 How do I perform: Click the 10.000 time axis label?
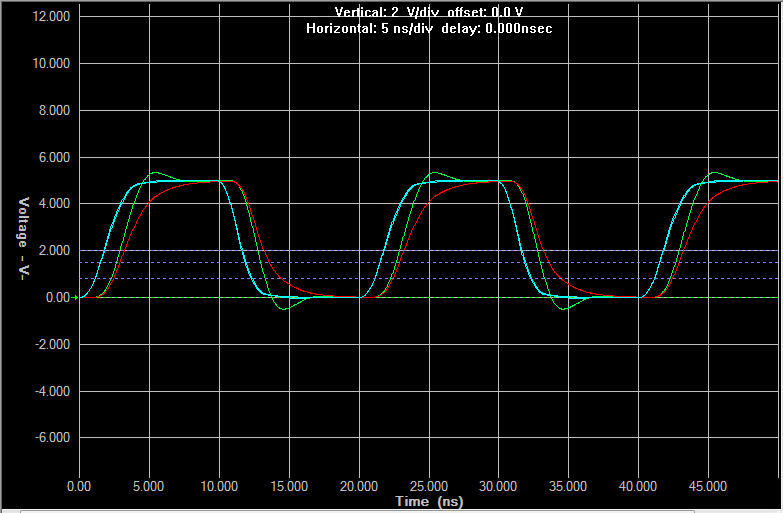coord(219,486)
